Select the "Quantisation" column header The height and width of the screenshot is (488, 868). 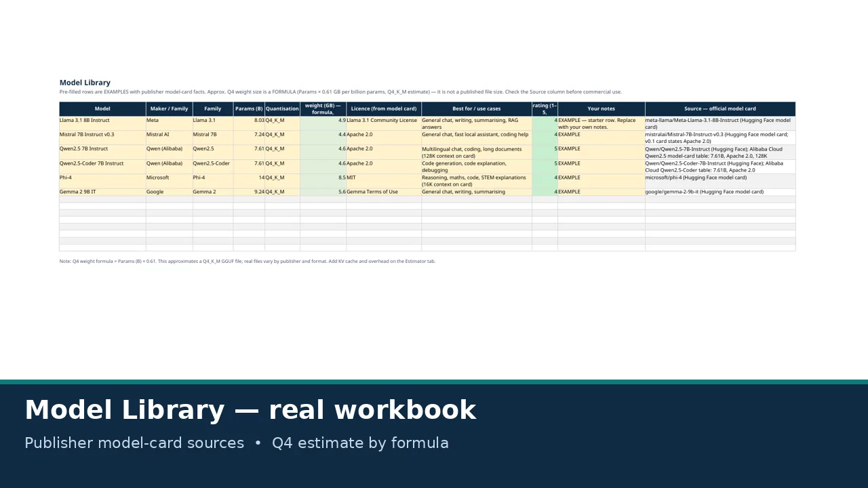[282, 108]
